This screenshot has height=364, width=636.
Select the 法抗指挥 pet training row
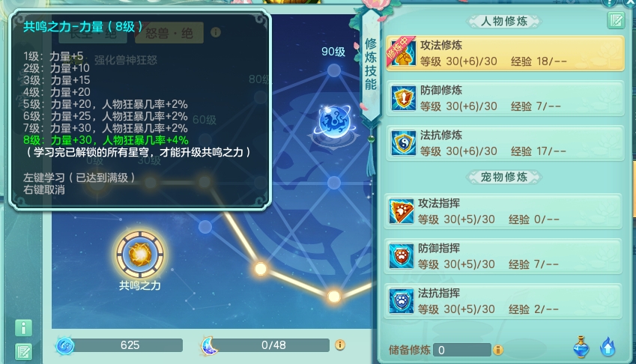click(503, 302)
